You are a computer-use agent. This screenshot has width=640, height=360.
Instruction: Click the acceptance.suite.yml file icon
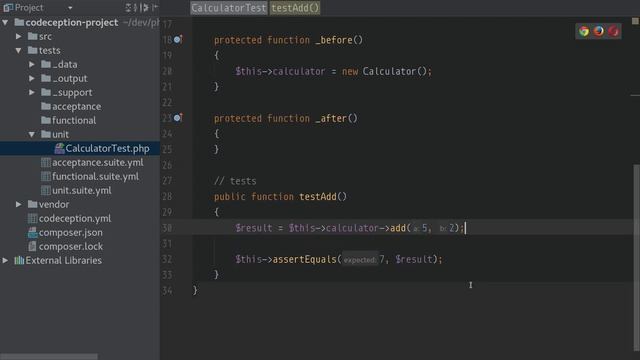[46, 162]
